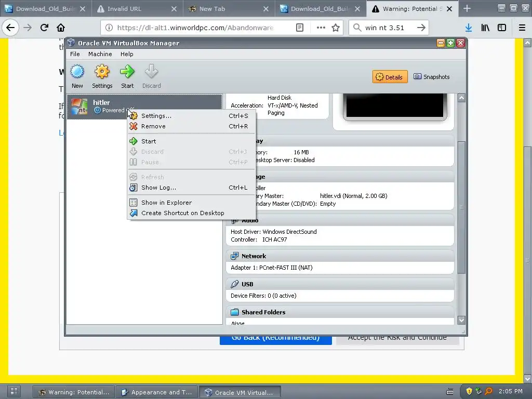
Task: Click hitler.vdi (Normal, 2.00 GB) text
Action: [353, 196]
